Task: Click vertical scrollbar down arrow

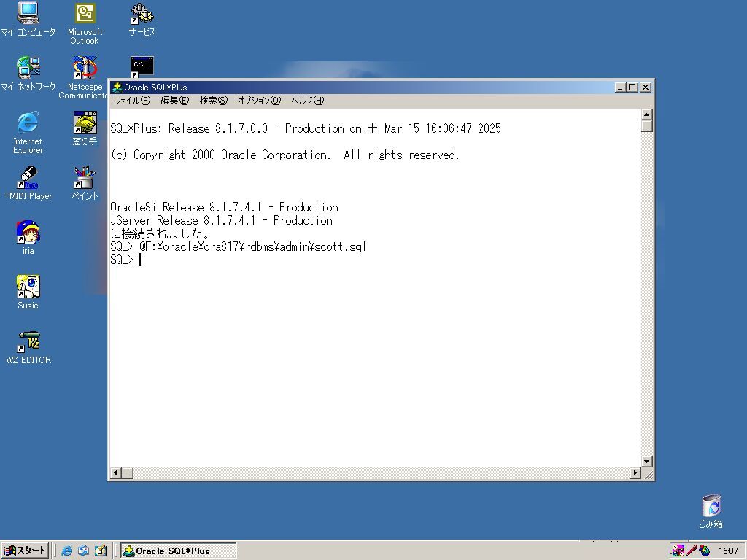Action: click(646, 461)
